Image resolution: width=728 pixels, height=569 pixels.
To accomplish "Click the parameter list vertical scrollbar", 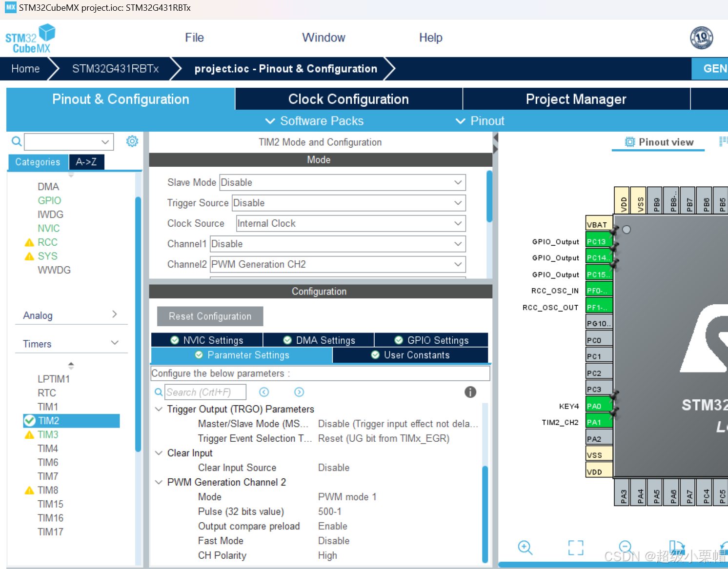I will point(485,514).
